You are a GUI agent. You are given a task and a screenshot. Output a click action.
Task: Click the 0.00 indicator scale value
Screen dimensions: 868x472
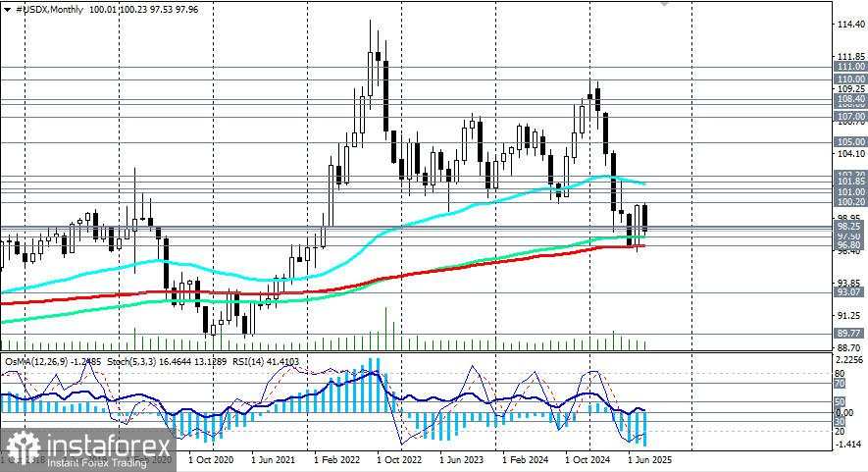(x=844, y=413)
